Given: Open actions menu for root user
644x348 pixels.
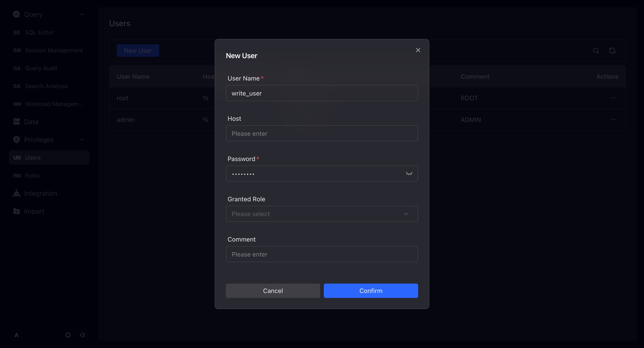Looking at the screenshot, I should pyautogui.click(x=613, y=98).
